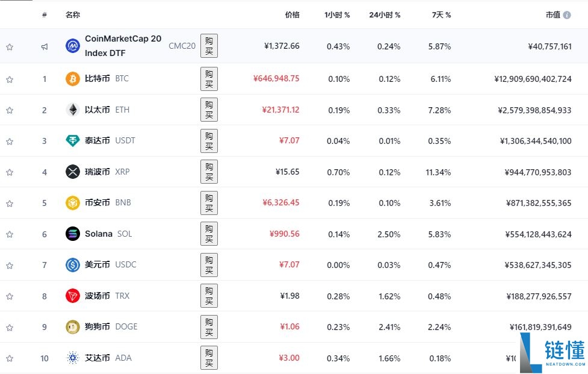
Task: Click the Dogecoin logo icon
Action: (x=72, y=327)
